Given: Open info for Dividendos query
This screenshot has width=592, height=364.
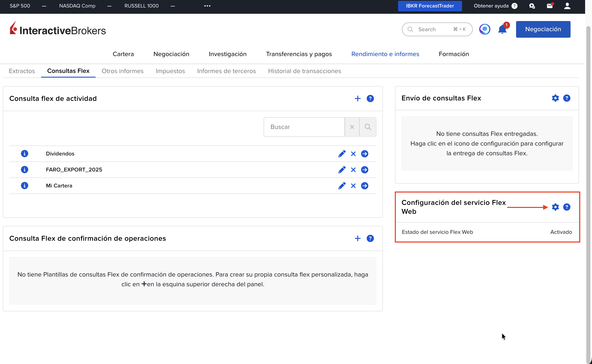Looking at the screenshot, I should tap(24, 154).
